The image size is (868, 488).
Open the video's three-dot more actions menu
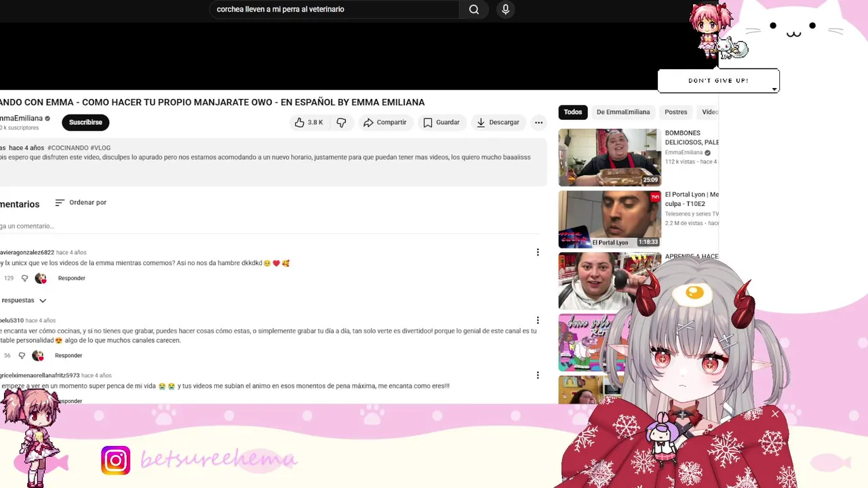pyautogui.click(x=538, y=123)
